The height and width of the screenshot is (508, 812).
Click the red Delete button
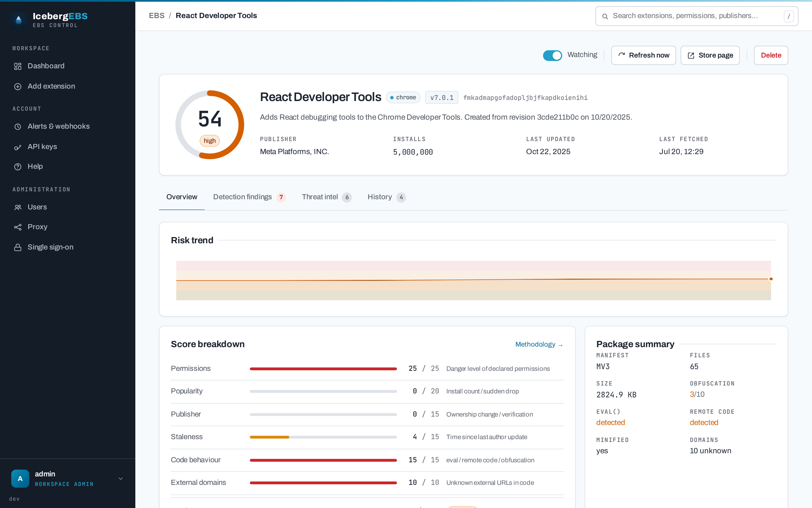click(771, 55)
